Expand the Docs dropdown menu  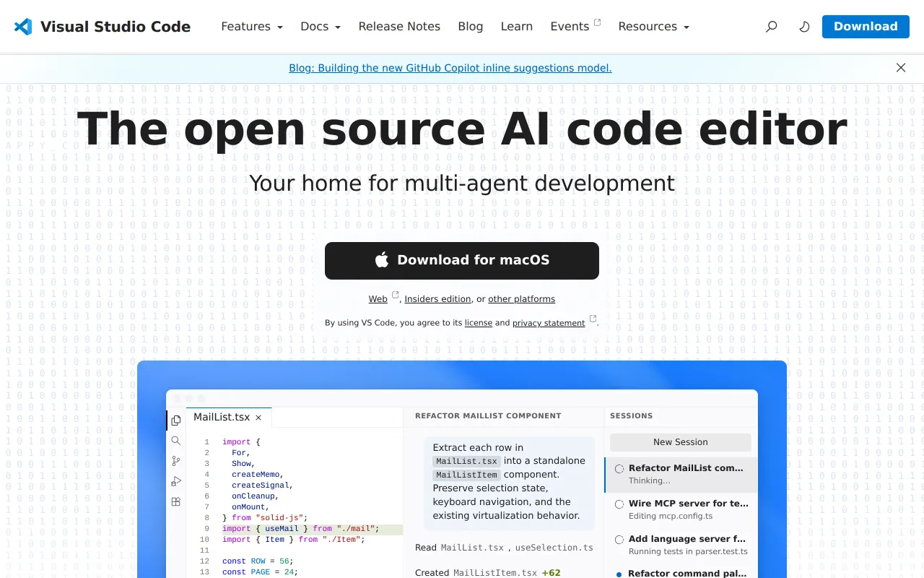(321, 27)
